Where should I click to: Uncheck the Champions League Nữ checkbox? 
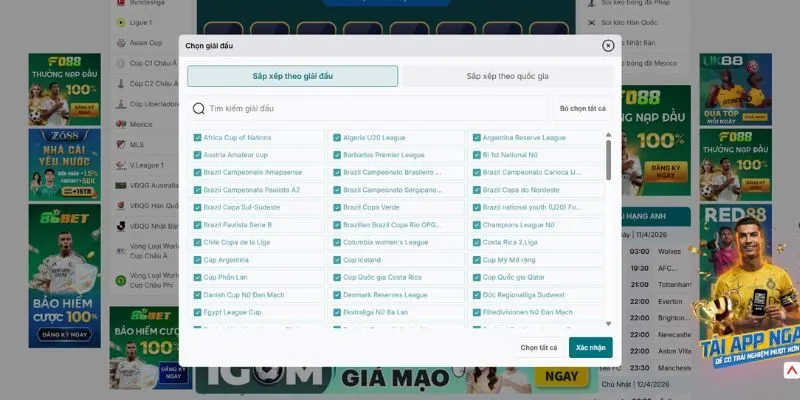click(477, 225)
